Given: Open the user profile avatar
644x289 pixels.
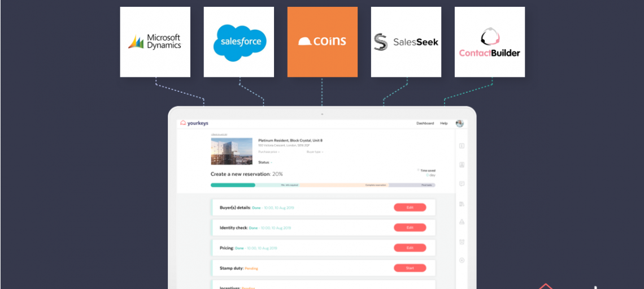Looking at the screenshot, I should point(460,123).
